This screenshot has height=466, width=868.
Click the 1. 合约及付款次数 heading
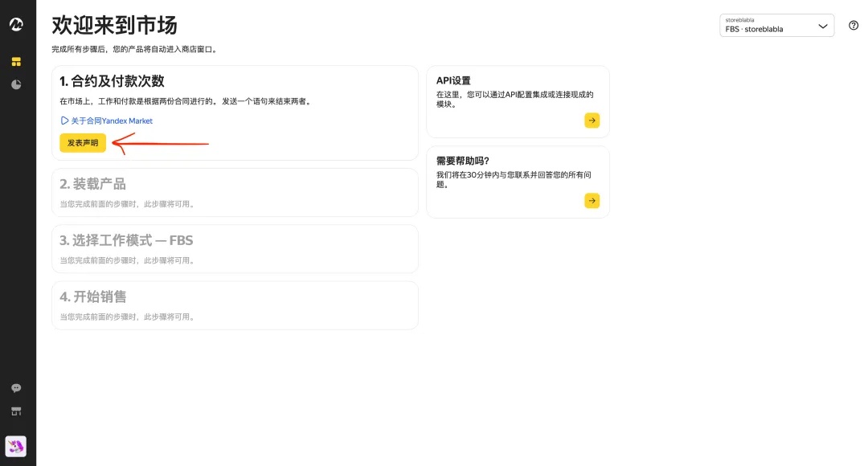[112, 81]
